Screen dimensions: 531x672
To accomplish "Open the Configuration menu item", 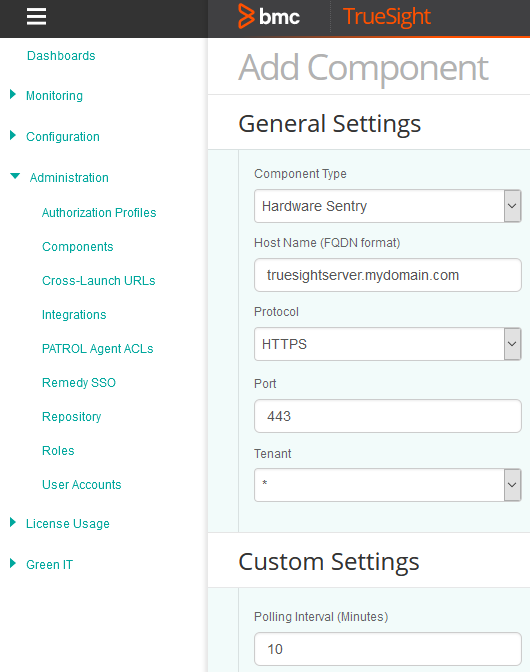I will point(63,137).
